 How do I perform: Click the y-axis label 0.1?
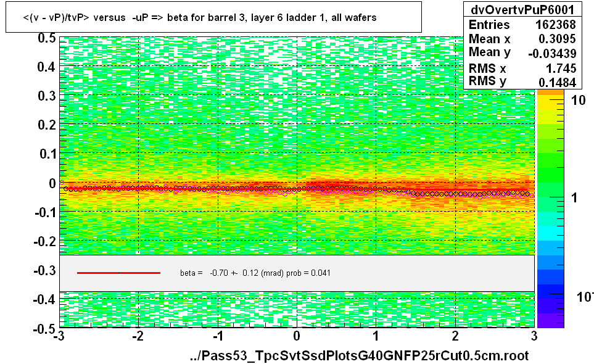pyautogui.click(x=47, y=154)
